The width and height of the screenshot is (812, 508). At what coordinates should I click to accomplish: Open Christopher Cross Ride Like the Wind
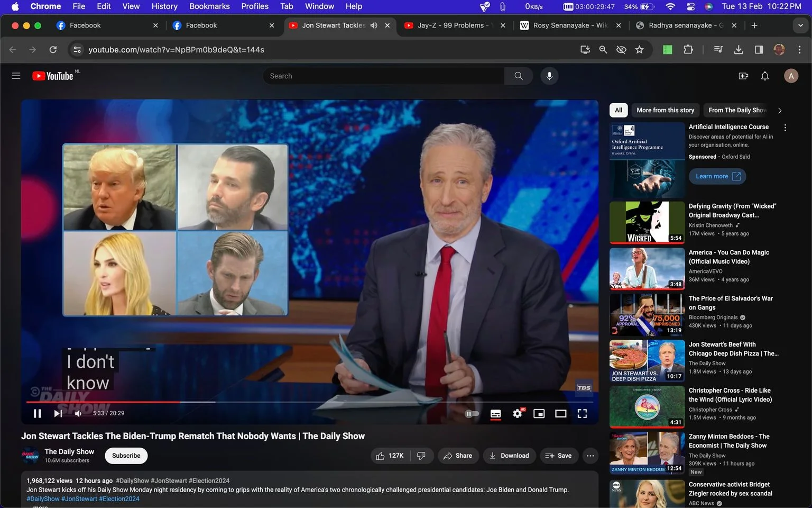coord(647,407)
